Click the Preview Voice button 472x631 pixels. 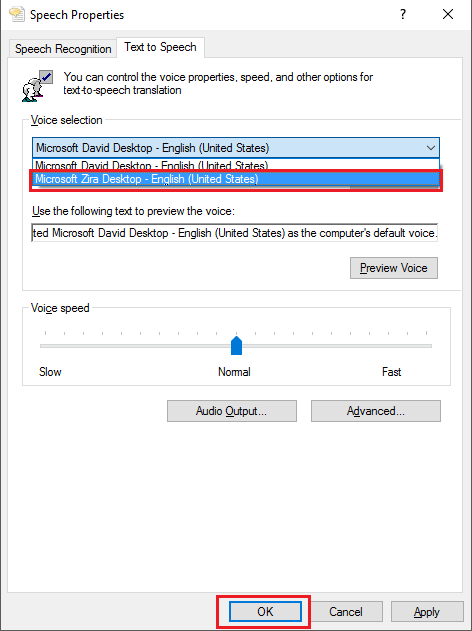[394, 268]
